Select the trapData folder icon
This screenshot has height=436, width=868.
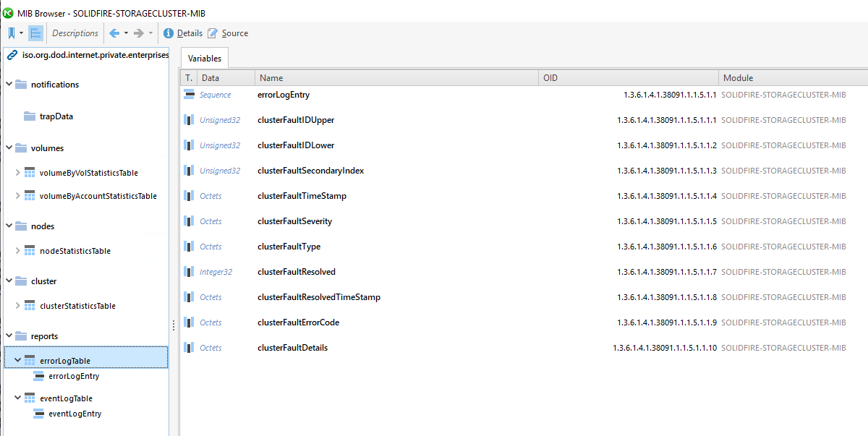click(30, 116)
